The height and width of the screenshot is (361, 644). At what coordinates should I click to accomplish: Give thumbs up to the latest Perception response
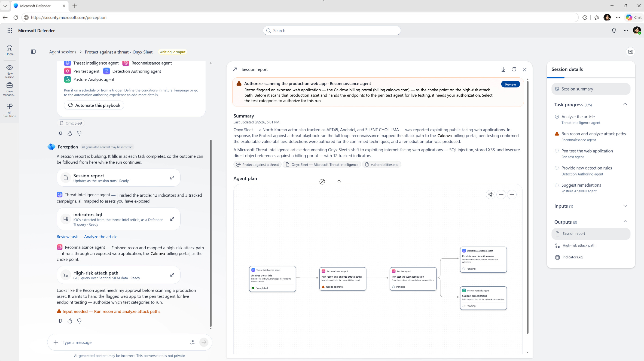point(70,321)
